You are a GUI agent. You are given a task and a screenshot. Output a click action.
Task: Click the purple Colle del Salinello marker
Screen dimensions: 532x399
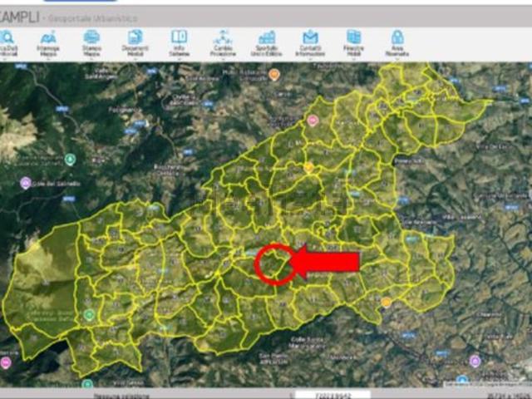(x=26, y=183)
